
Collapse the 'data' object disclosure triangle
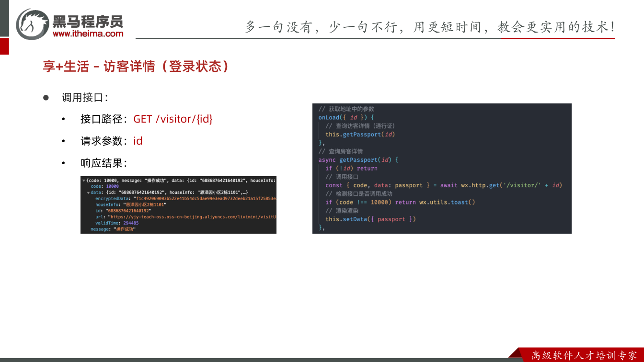pos(88,192)
